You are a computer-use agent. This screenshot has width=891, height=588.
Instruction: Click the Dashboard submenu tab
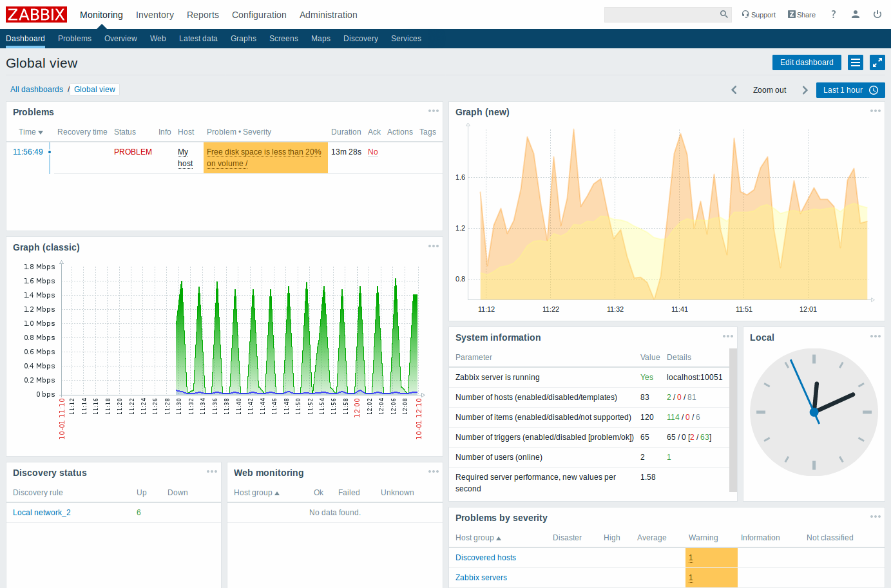(x=25, y=39)
